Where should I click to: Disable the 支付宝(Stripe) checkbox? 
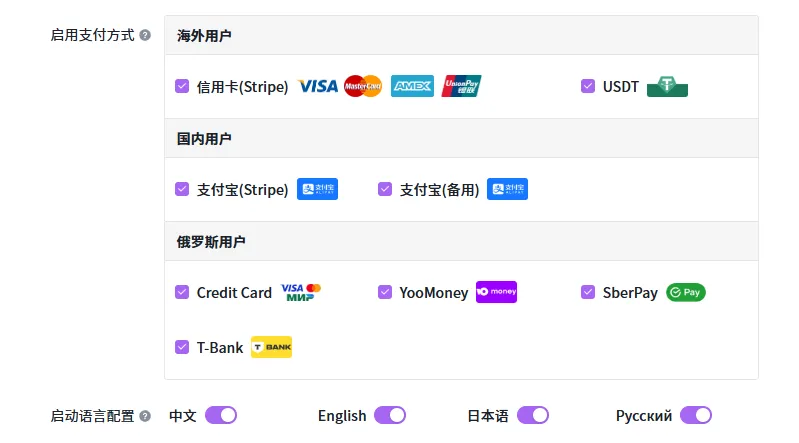point(182,189)
